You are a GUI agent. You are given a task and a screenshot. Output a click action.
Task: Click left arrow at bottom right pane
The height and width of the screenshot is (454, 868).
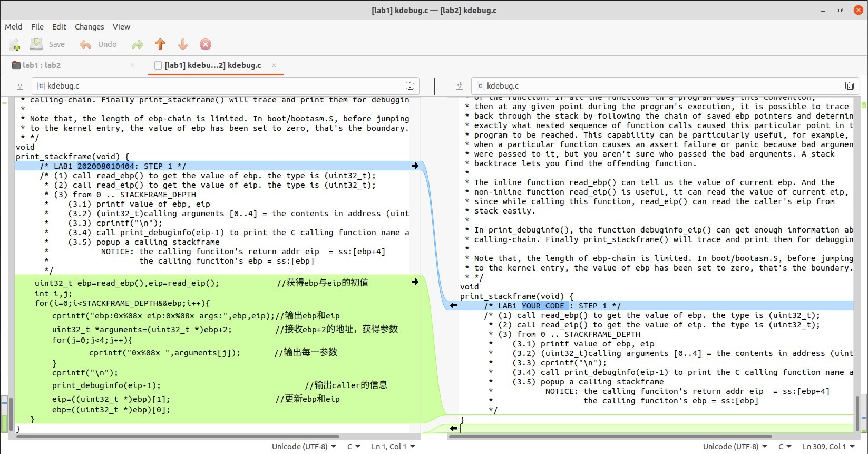pyautogui.click(x=453, y=428)
